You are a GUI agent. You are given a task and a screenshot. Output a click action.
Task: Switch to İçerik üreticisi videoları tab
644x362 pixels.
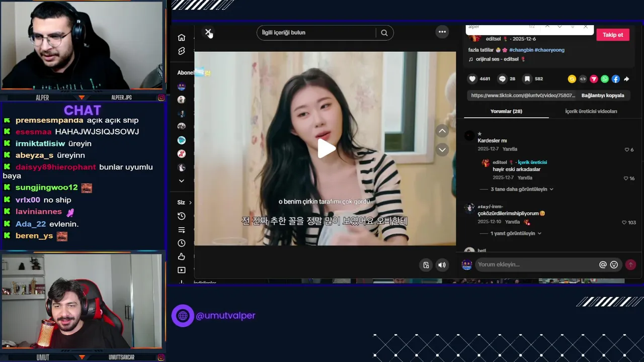(591, 111)
